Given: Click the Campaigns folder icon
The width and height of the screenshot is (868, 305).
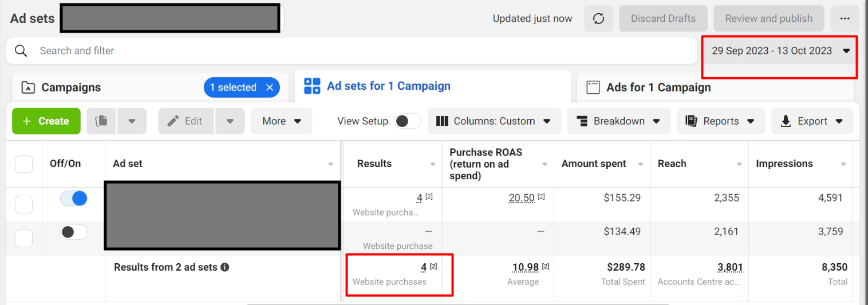Looking at the screenshot, I should tap(27, 88).
